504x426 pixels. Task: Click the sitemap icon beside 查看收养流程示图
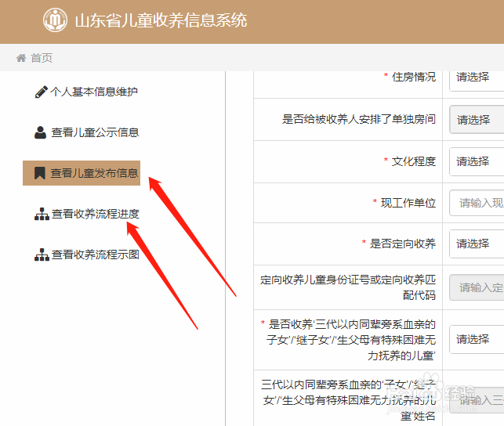pyautogui.click(x=42, y=255)
